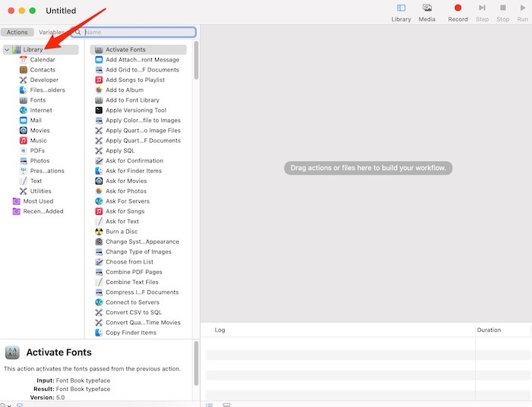Select the Utilities category
Image resolution: width=532 pixels, height=407 pixels.
(35, 191)
